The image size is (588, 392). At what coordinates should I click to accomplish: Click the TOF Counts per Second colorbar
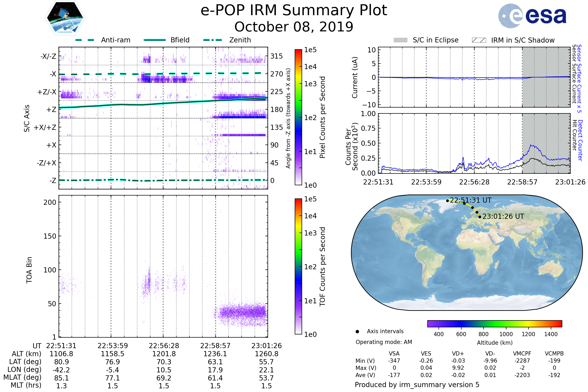tap(298, 267)
